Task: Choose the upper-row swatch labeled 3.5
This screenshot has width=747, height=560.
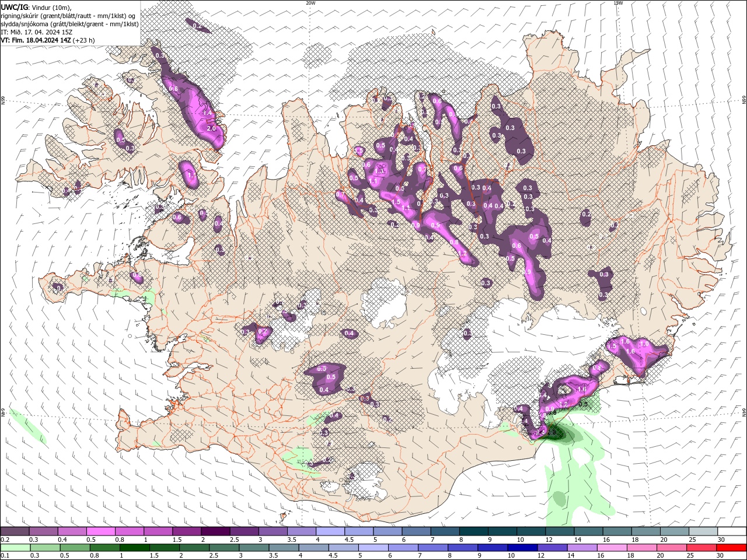Action: pyautogui.click(x=301, y=531)
